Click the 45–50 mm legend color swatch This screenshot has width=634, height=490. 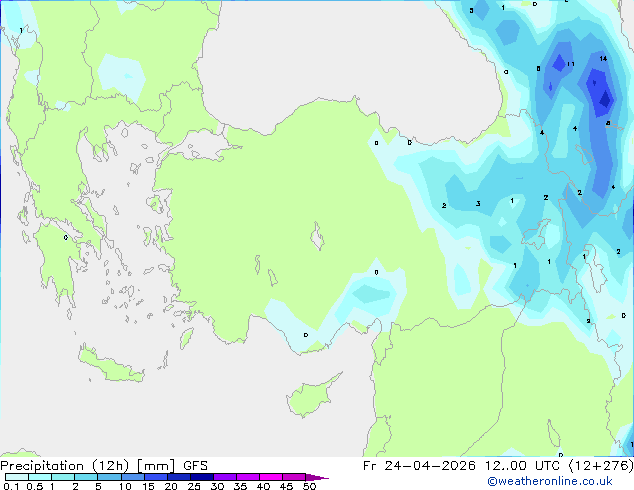click(294, 477)
